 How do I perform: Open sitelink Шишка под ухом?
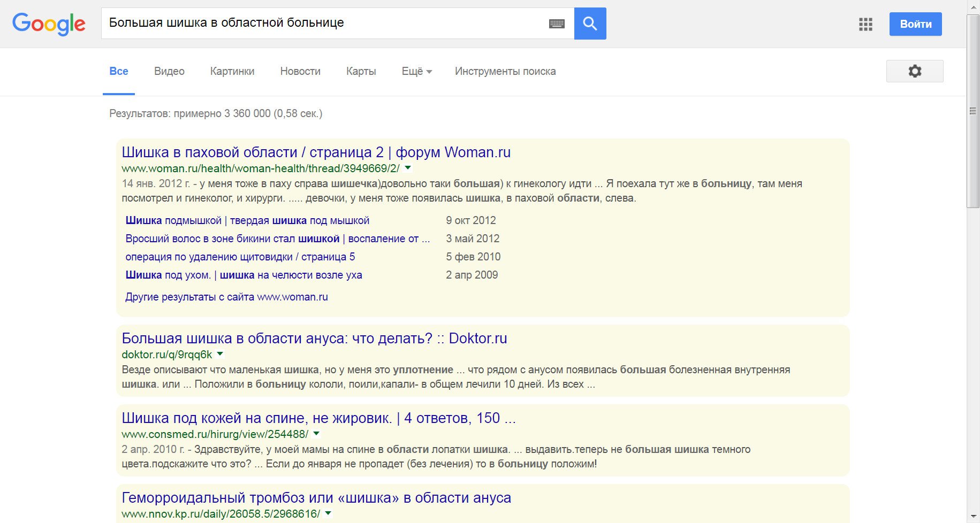coord(244,275)
